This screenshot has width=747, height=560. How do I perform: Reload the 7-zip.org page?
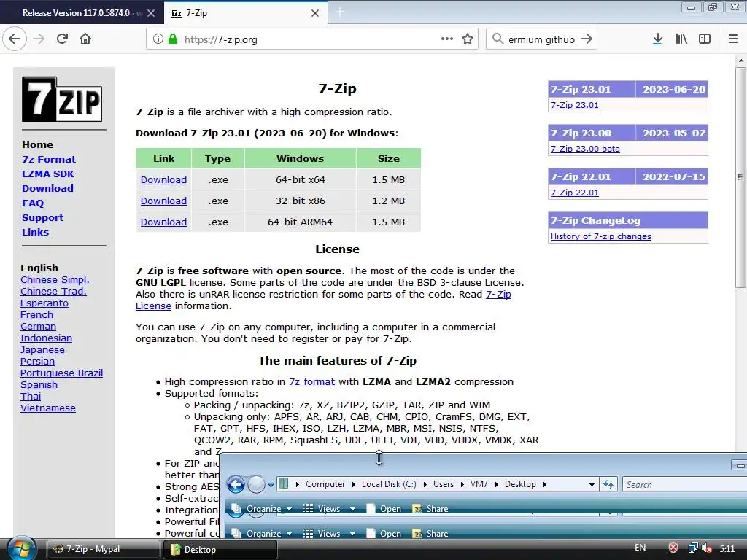point(63,39)
